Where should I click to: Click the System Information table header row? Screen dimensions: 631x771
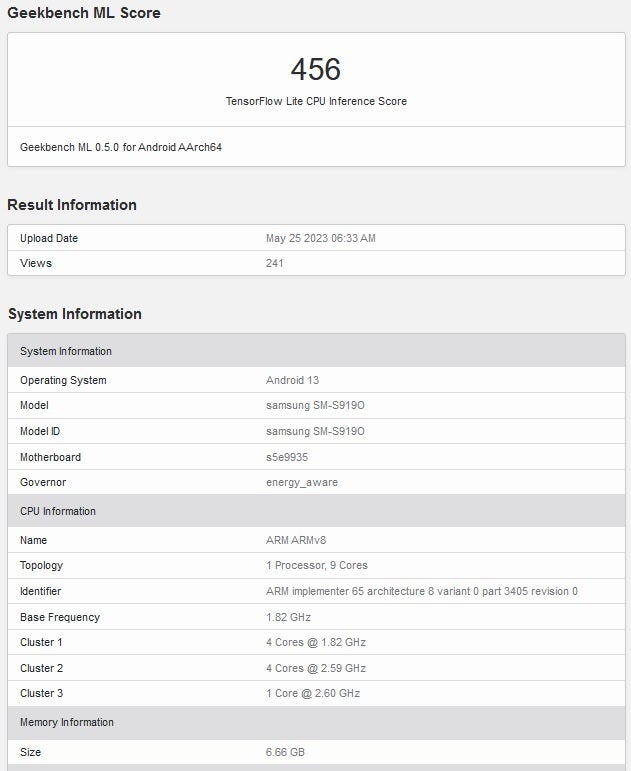[x=316, y=351]
